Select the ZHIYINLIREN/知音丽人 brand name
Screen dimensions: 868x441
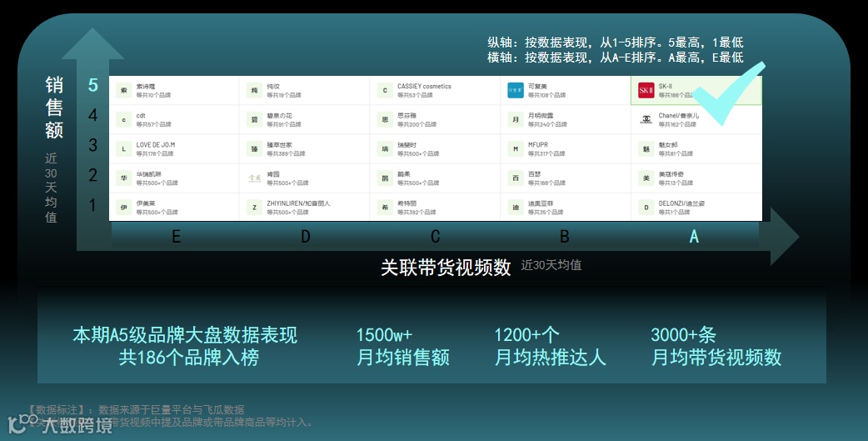298,204
